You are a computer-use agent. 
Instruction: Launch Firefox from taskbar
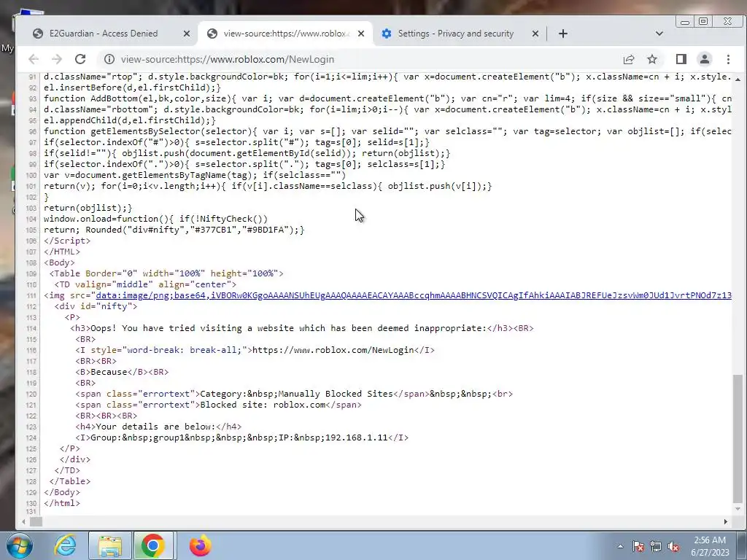[x=200, y=545]
